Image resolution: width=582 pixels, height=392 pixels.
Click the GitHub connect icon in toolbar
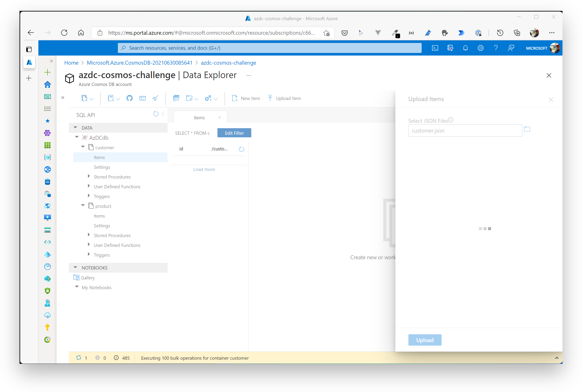click(130, 98)
